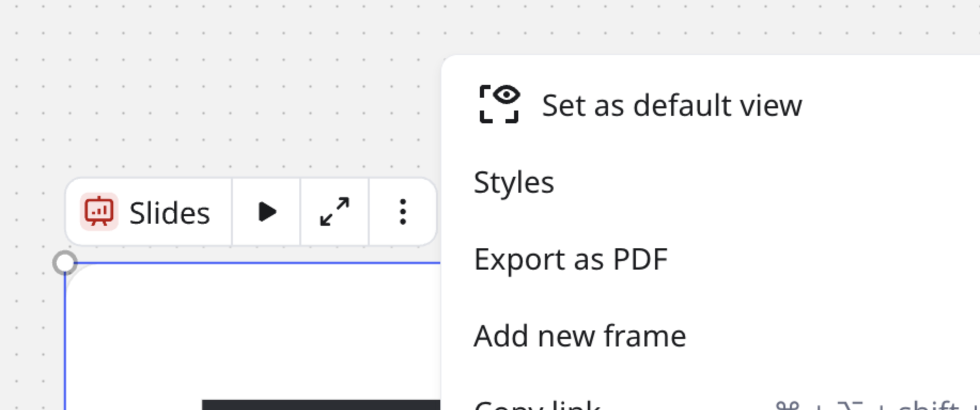This screenshot has height=410, width=980.
Task: Choose Export as PDF
Action: pos(570,259)
